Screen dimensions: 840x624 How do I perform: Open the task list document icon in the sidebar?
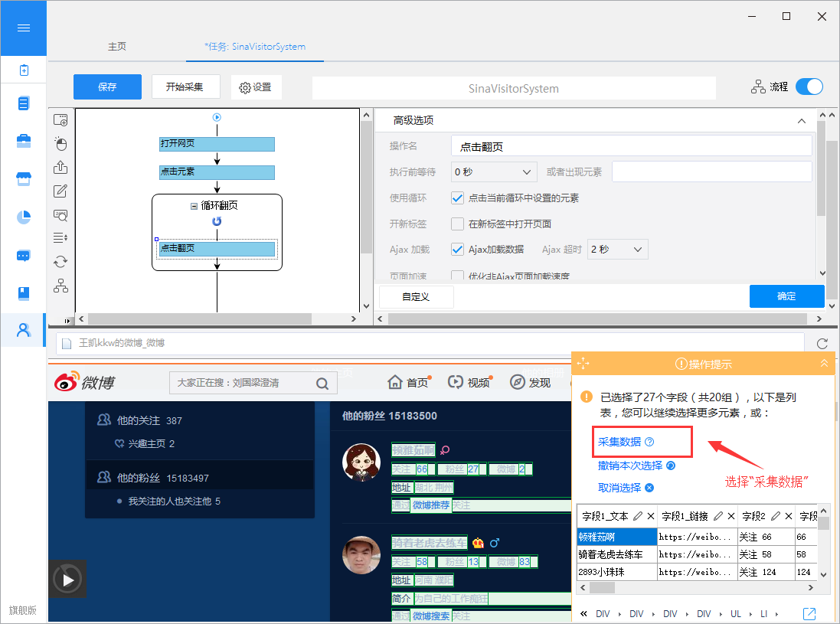(x=24, y=103)
